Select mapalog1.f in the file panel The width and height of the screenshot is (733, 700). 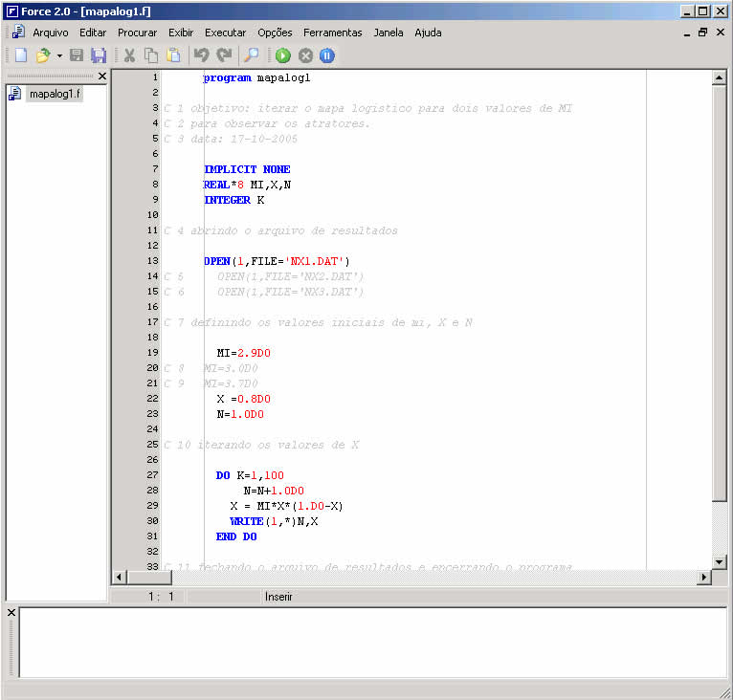pyautogui.click(x=55, y=94)
